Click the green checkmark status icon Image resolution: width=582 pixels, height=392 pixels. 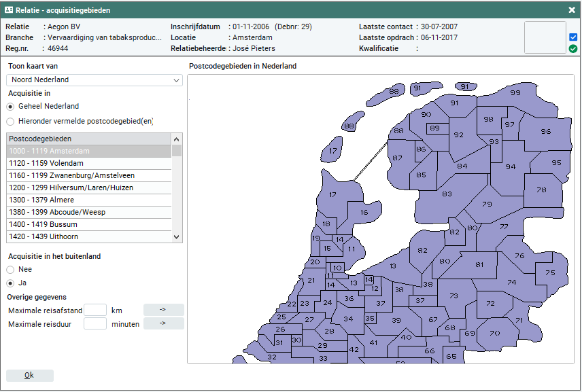[572, 48]
